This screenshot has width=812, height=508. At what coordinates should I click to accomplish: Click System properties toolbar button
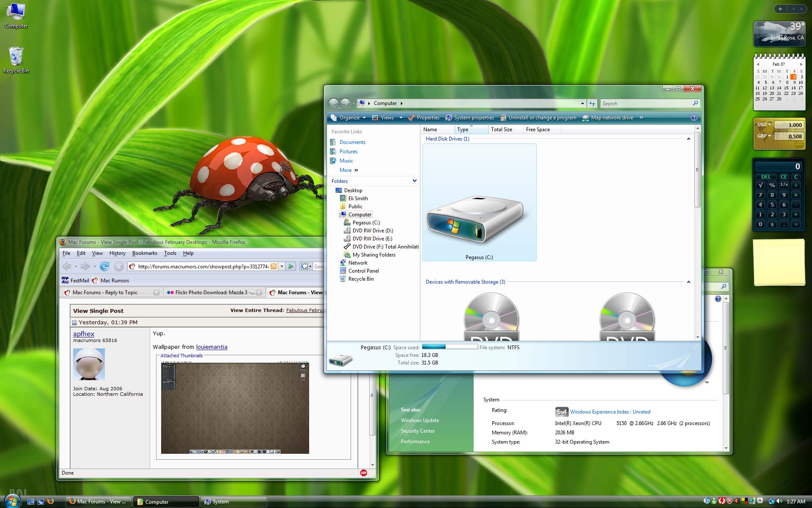469,118
